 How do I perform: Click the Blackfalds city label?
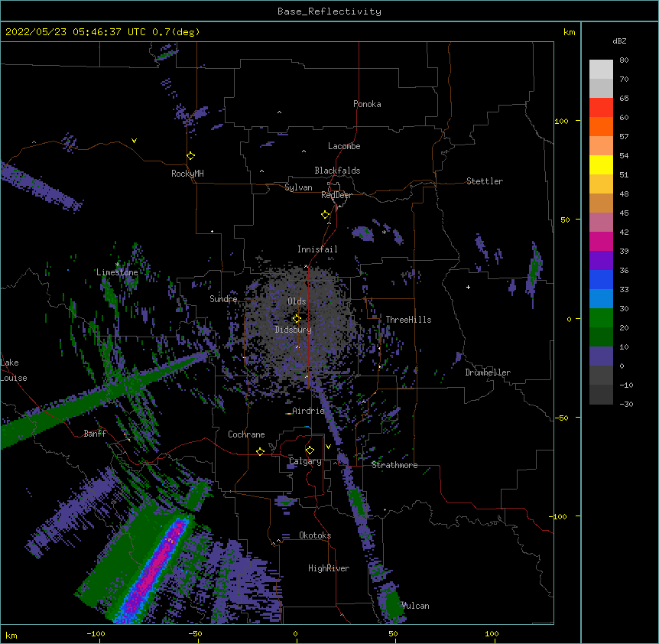coord(337,171)
